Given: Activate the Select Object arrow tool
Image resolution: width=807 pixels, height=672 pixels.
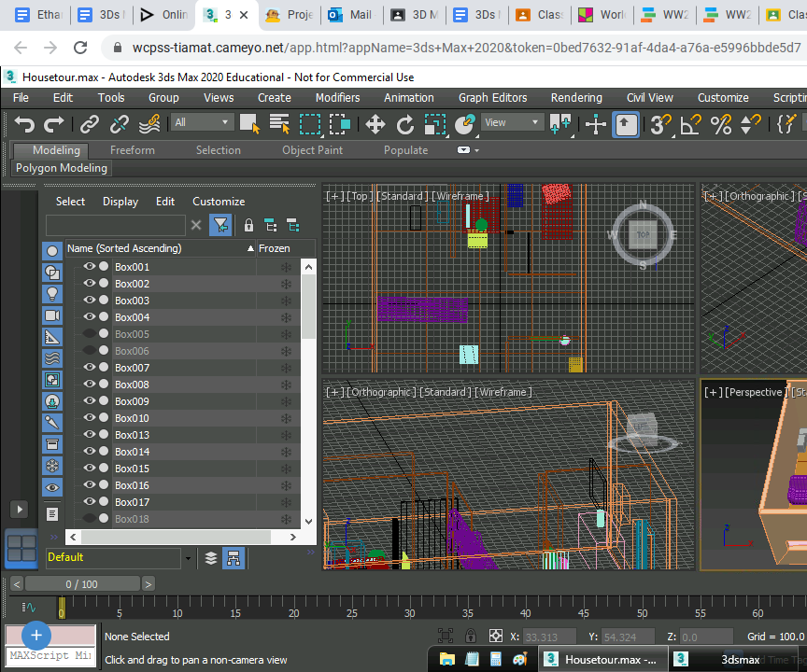Looking at the screenshot, I should click(x=248, y=123).
